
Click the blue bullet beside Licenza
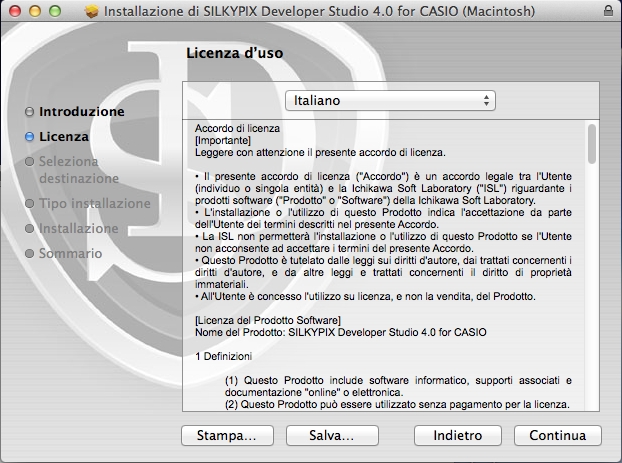[x=29, y=136]
